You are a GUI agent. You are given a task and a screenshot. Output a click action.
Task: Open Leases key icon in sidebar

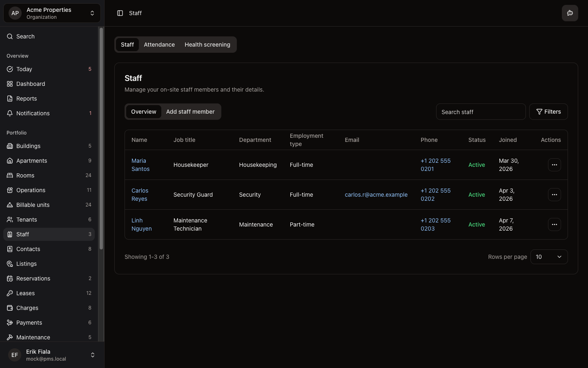pyautogui.click(x=10, y=293)
